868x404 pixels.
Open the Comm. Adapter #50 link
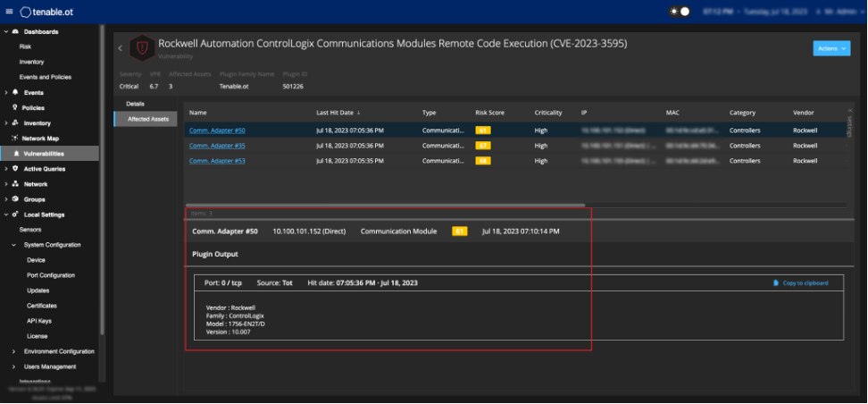[217, 130]
